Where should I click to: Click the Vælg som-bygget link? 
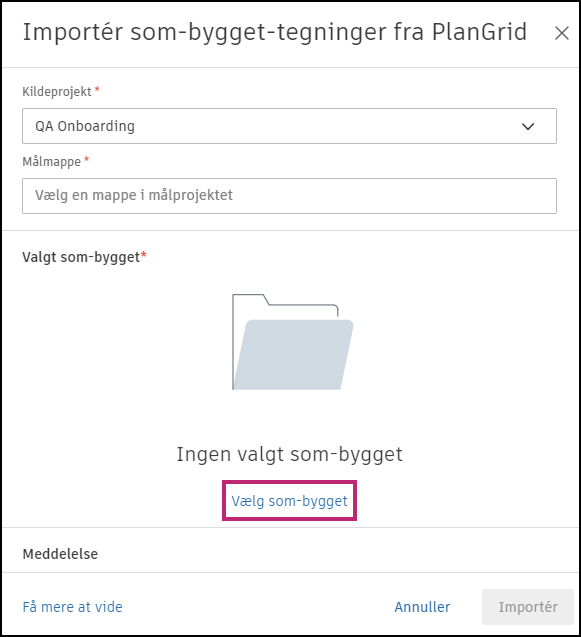pos(289,501)
